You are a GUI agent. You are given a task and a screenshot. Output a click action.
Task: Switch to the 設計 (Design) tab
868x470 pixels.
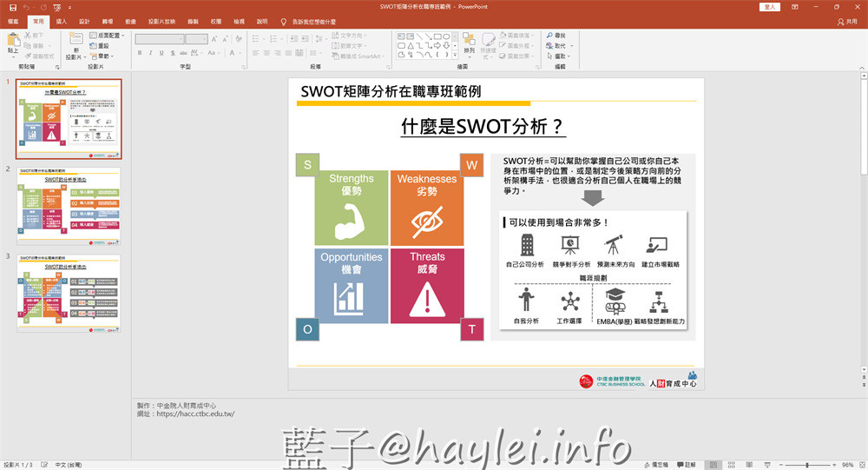pos(84,22)
